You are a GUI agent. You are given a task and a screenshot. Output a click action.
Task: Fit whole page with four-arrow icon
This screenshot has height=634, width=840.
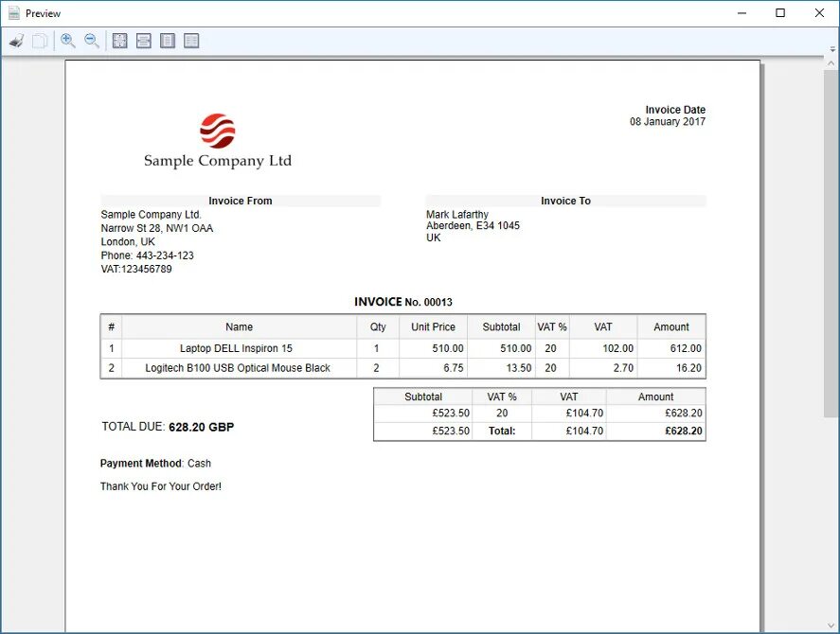(x=120, y=41)
